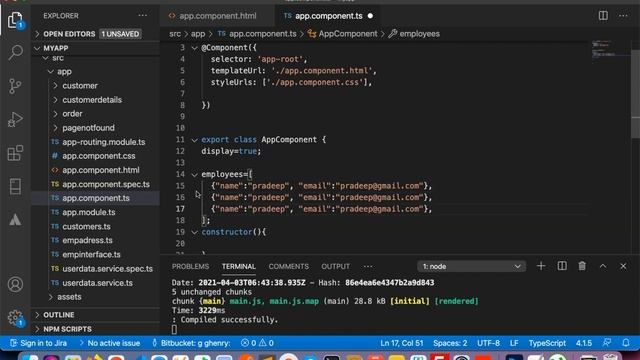Open the Run and Debug view icon
This screenshot has height=360, width=640.
point(15,120)
